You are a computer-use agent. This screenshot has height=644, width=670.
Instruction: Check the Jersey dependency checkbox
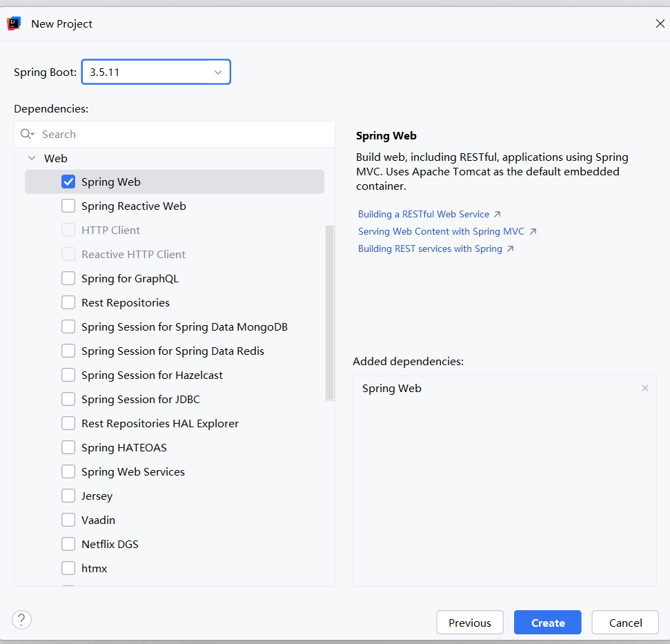(x=68, y=496)
